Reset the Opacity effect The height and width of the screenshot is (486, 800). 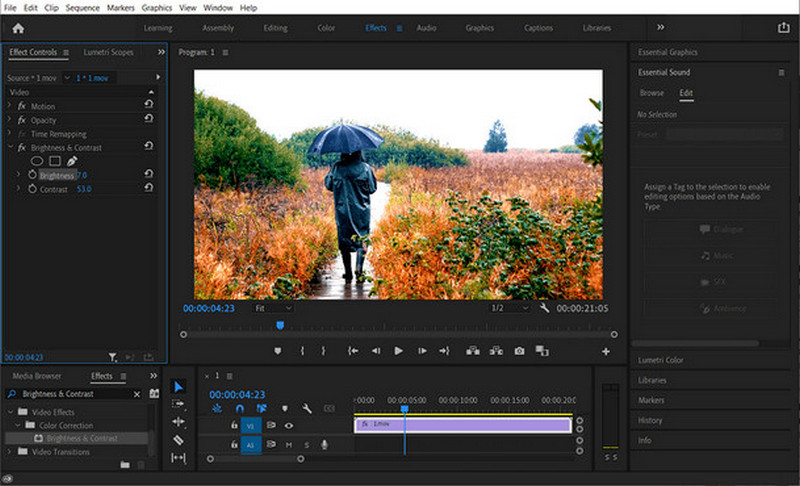click(148, 118)
